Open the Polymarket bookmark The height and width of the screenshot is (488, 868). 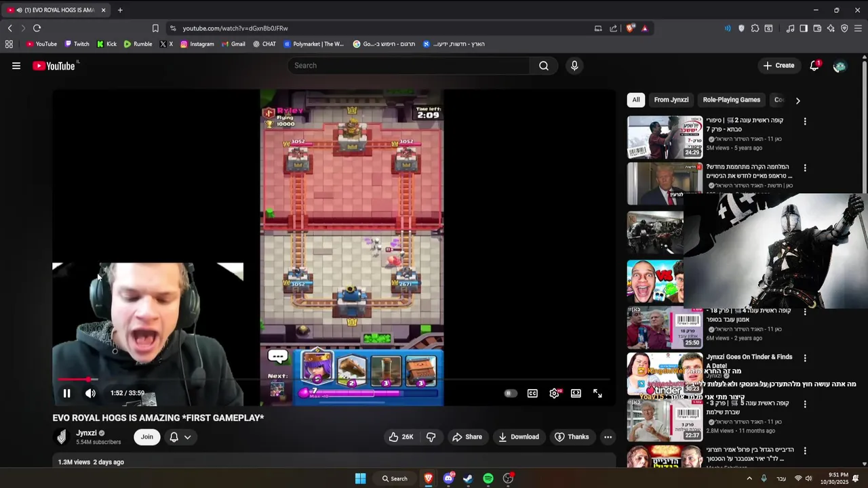coord(313,44)
